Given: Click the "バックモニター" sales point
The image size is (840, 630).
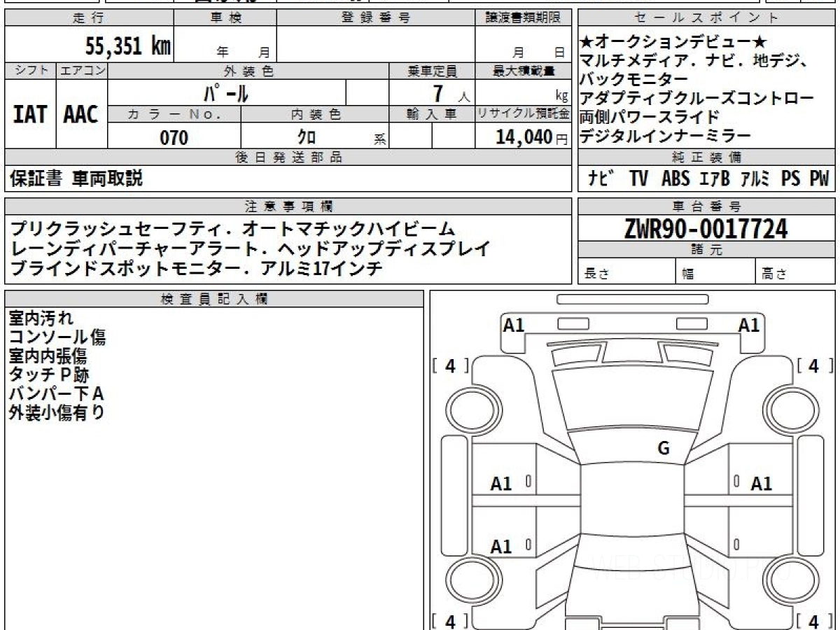Looking at the screenshot, I should [634, 79].
